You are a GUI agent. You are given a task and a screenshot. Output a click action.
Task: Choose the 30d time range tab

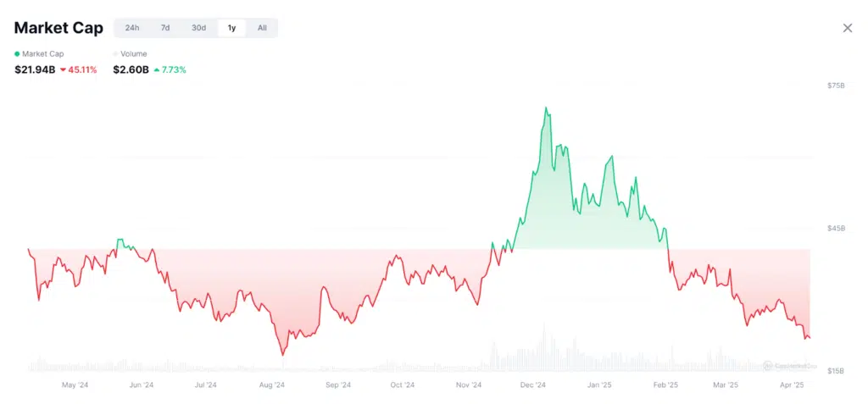point(198,28)
